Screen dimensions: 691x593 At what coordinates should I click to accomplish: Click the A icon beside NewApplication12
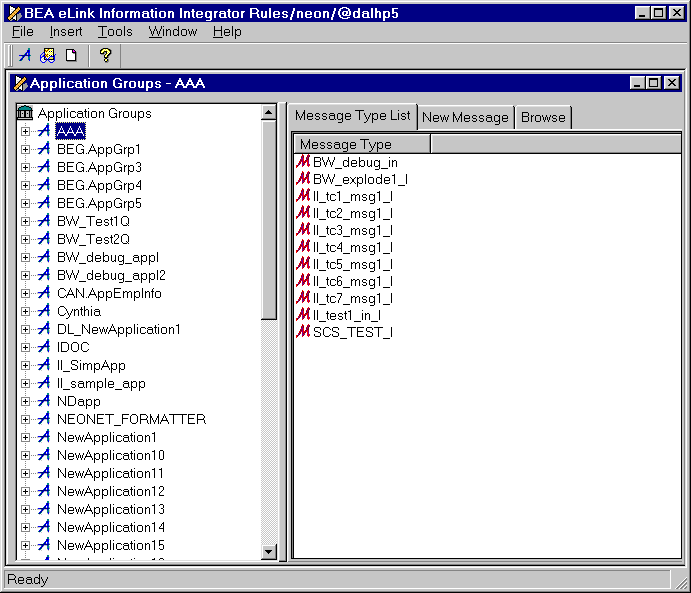pyautogui.click(x=44, y=490)
